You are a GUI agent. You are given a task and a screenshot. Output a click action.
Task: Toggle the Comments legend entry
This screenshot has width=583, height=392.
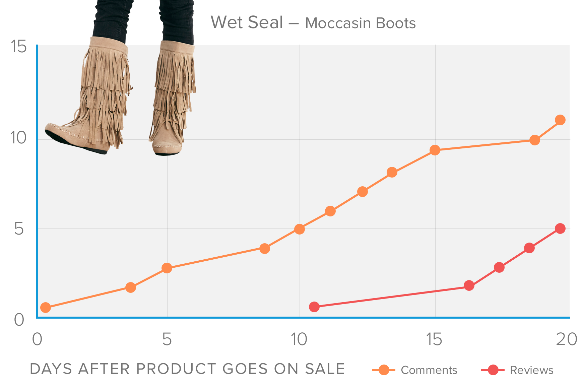pyautogui.click(x=415, y=370)
